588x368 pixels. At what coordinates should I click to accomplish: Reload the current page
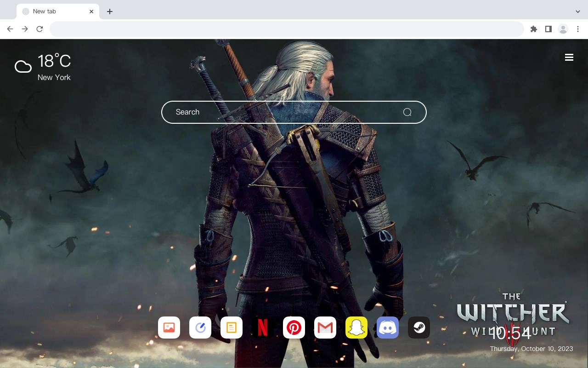click(40, 29)
